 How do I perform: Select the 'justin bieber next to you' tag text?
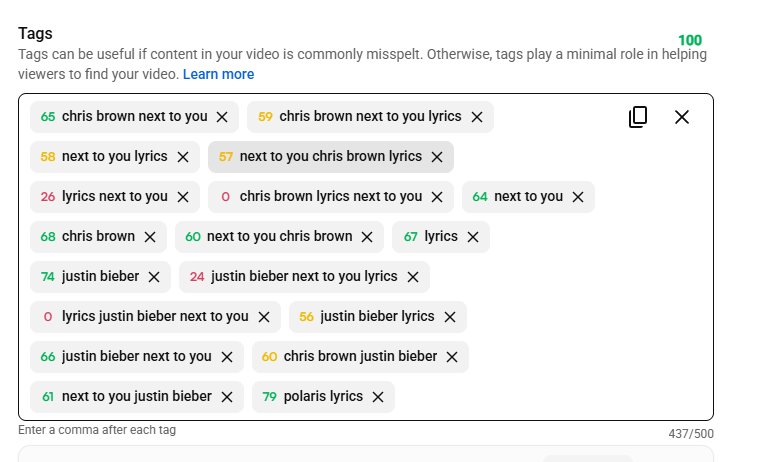pos(136,356)
